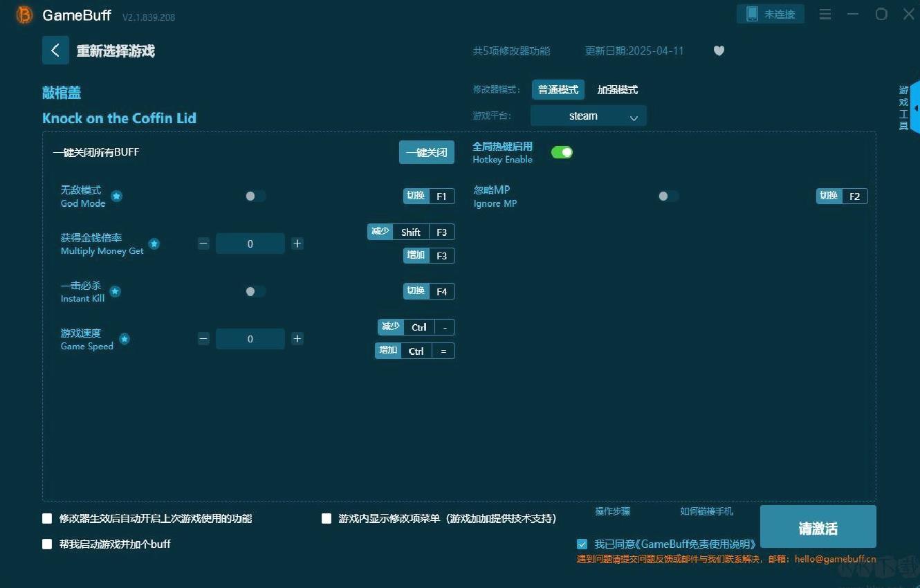Decrease Multiply Money Get with minus button
Screen dimensions: 920x588
click(203, 244)
